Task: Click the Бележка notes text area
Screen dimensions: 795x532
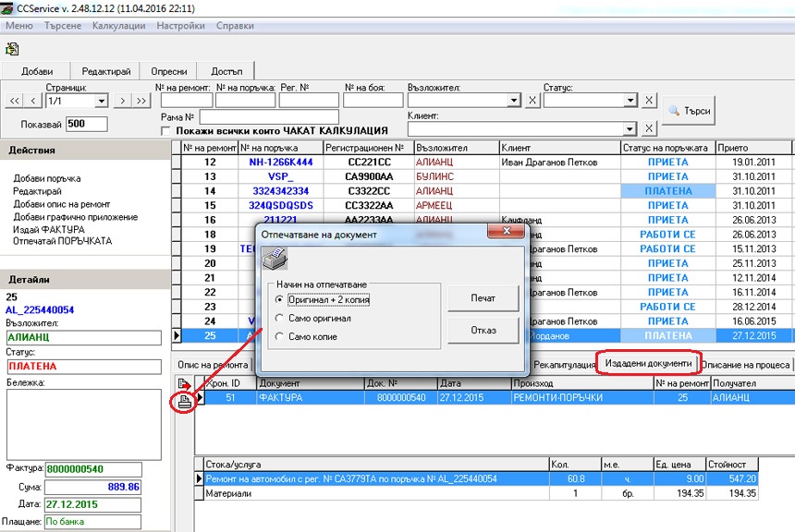Action: (83, 425)
